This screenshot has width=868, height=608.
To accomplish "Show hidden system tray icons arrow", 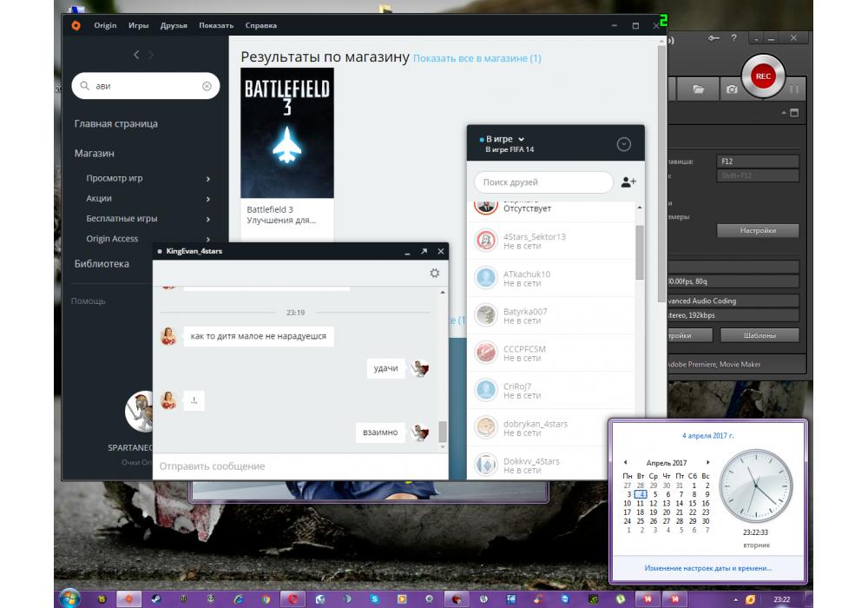I will pyautogui.click(x=736, y=599).
